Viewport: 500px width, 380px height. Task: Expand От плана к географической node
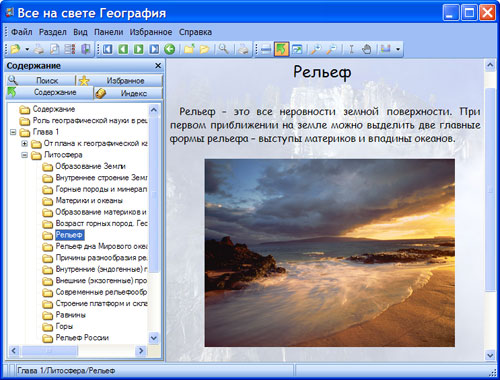click(24, 144)
